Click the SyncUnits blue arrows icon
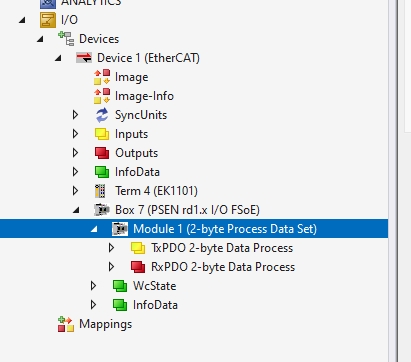Screen dimensions: 411x362 click(x=102, y=115)
